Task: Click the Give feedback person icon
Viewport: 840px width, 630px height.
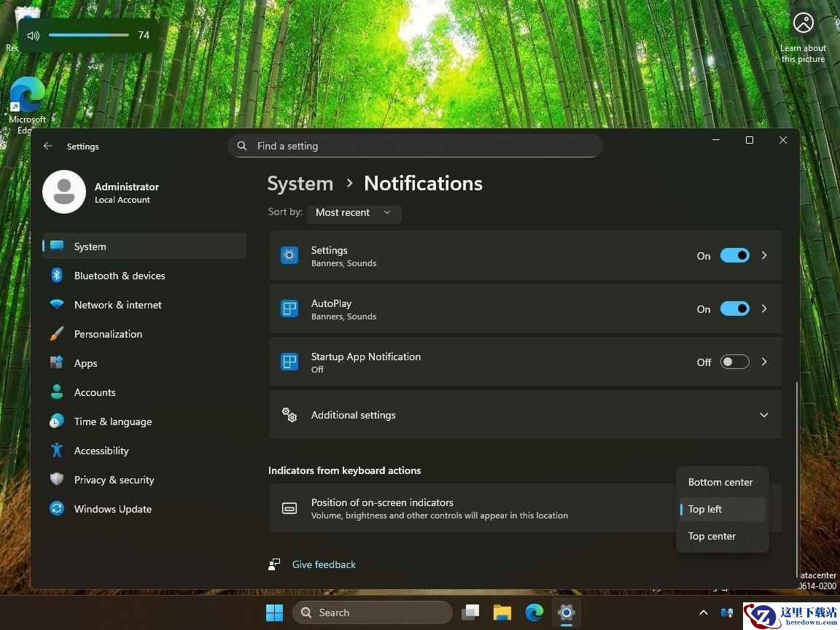Action: click(x=274, y=564)
